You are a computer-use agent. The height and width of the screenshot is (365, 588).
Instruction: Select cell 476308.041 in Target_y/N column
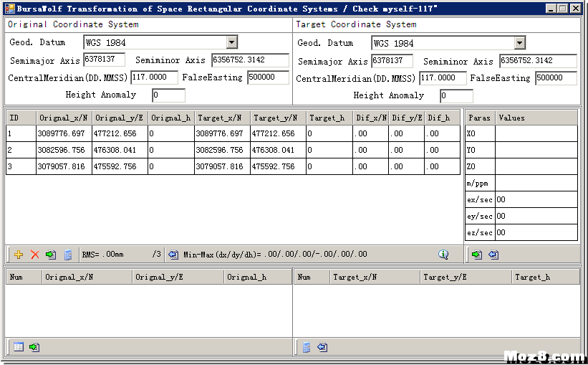[279, 150]
